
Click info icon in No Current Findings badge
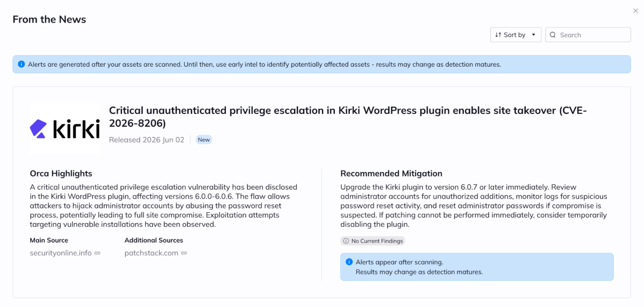click(x=346, y=241)
